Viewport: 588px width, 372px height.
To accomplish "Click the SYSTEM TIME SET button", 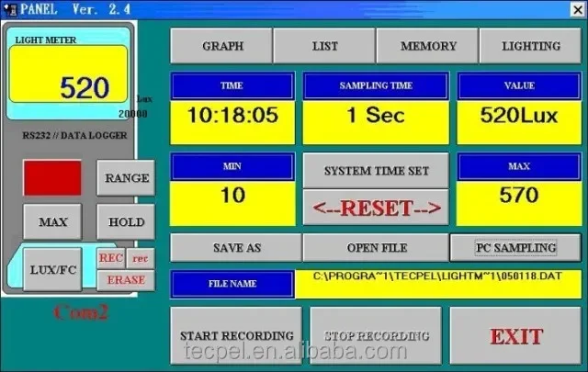I will (376, 171).
